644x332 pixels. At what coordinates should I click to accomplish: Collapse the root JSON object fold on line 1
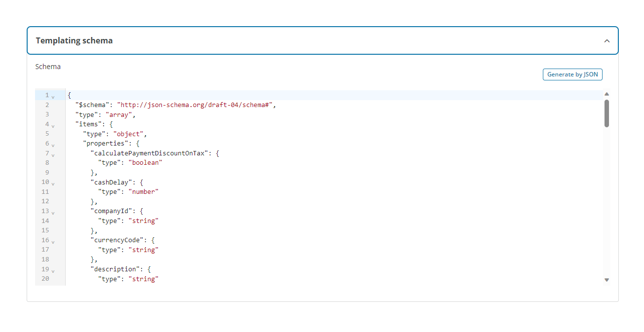click(53, 96)
